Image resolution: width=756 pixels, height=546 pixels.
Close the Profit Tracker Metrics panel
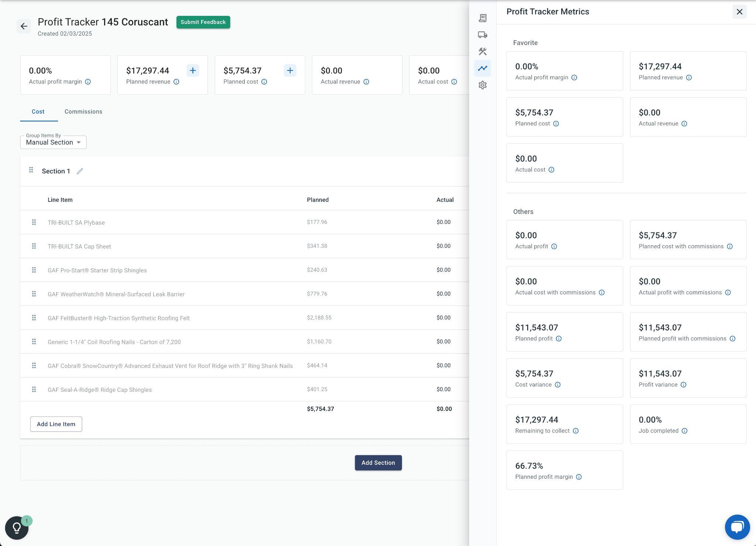739,12
